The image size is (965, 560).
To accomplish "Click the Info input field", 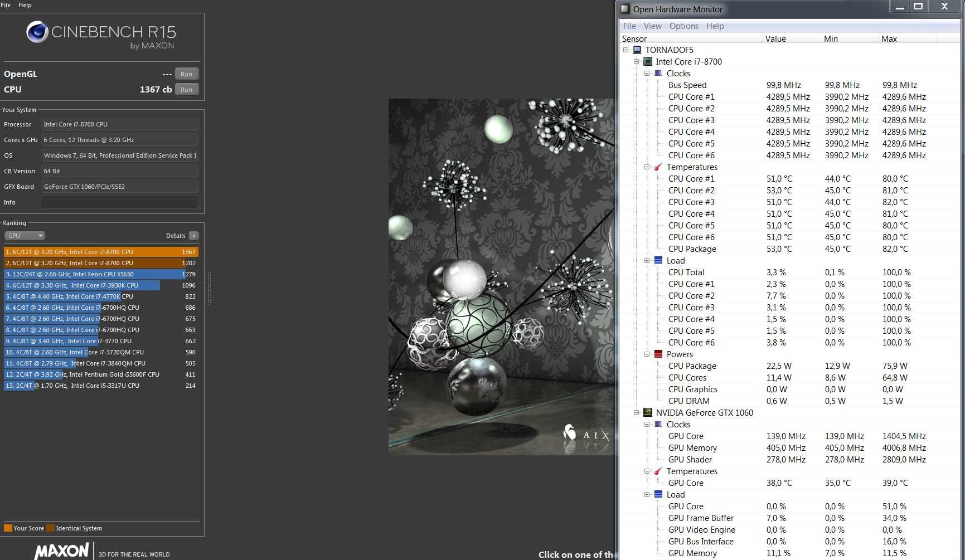I will tap(119, 202).
